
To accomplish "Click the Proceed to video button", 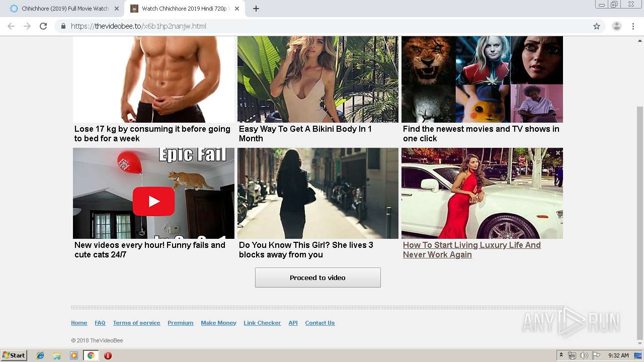I will 317,278.
